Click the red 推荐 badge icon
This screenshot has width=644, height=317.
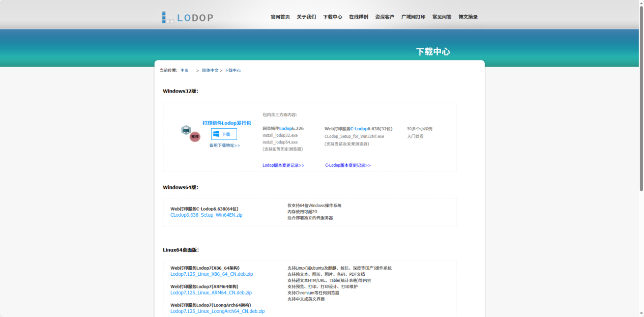point(194,137)
